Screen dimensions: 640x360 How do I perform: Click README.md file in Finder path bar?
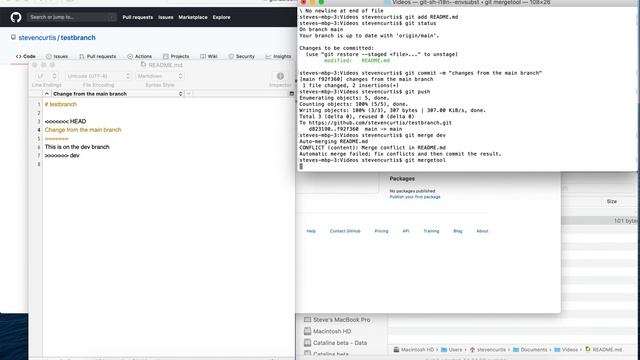click(x=603, y=350)
